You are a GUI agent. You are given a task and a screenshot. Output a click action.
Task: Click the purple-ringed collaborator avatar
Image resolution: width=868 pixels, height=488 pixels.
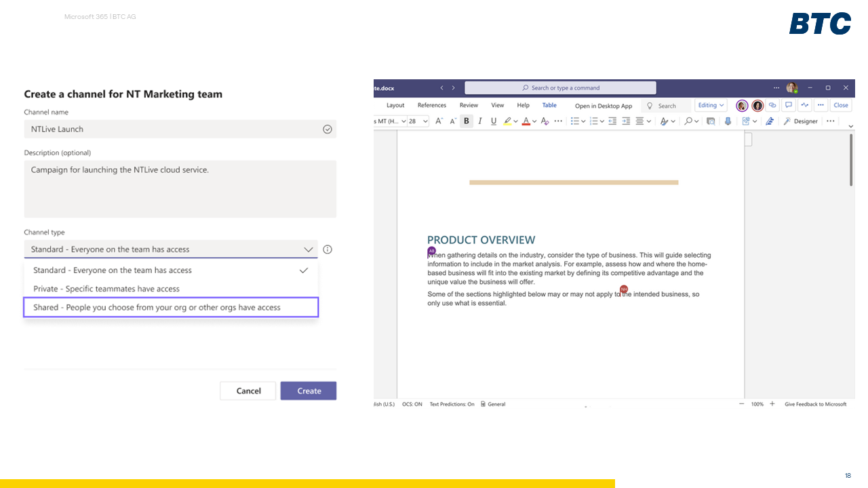[742, 106]
